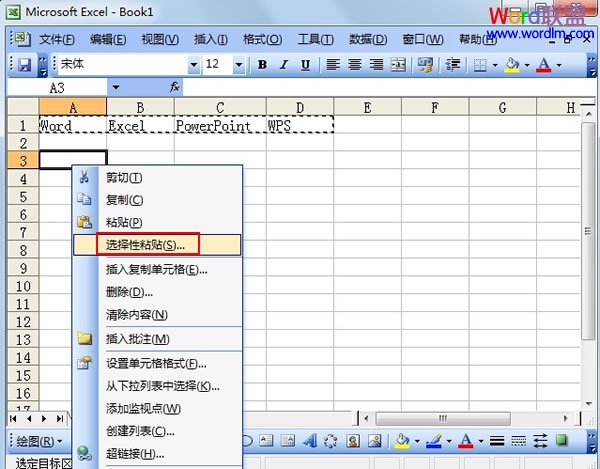Expand the formatting toolbar options at the right end

591,65
